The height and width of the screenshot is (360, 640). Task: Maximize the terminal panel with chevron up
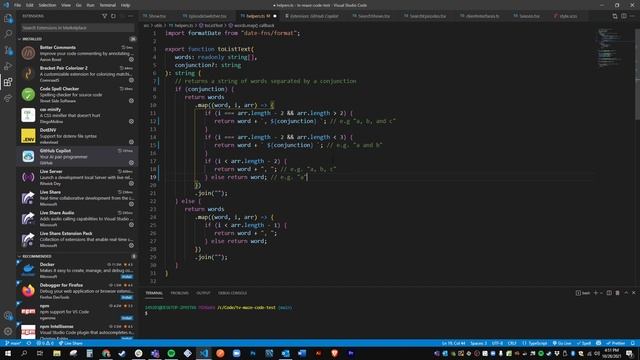click(x=626, y=293)
